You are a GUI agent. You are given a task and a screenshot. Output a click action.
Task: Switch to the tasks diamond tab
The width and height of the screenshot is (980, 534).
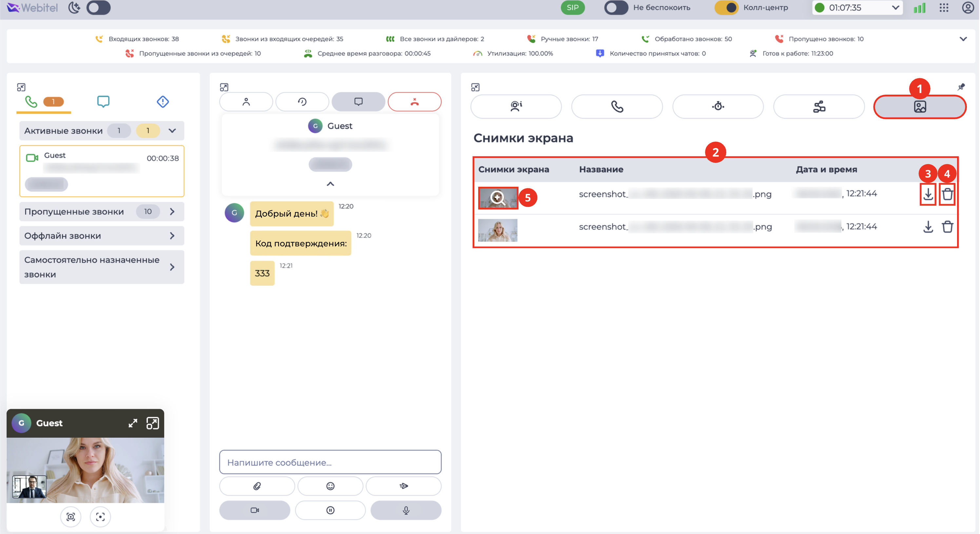pyautogui.click(x=163, y=102)
